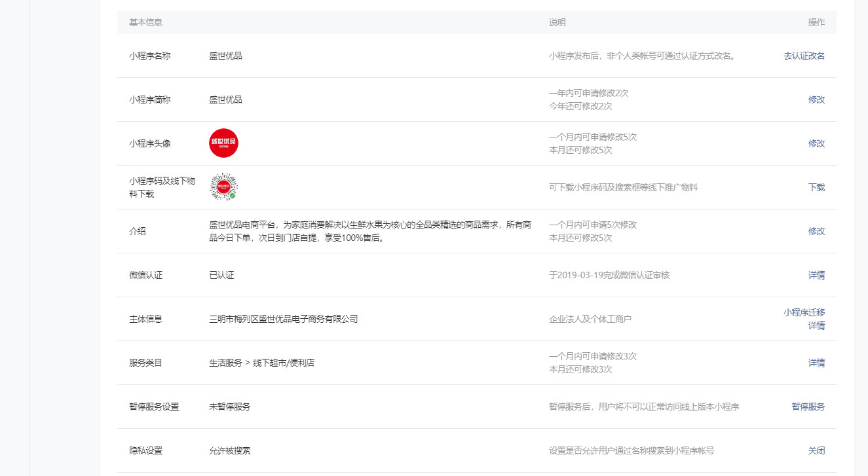Viewport: 868px width, 476px height.
Task: Click the 介绍 label
Action: pyautogui.click(x=138, y=231)
